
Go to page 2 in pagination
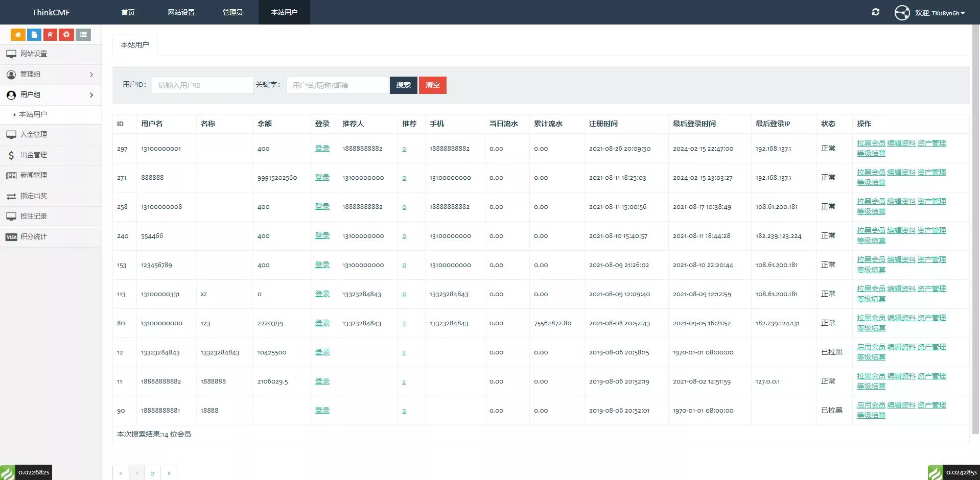[152, 473]
